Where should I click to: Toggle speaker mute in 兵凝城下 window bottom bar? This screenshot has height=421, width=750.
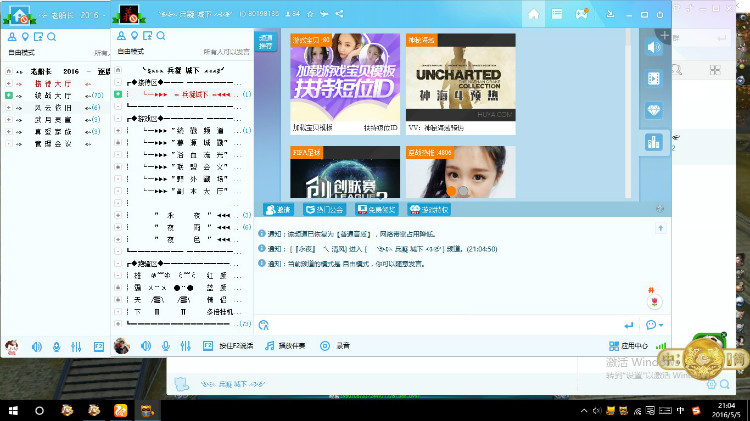(x=146, y=346)
